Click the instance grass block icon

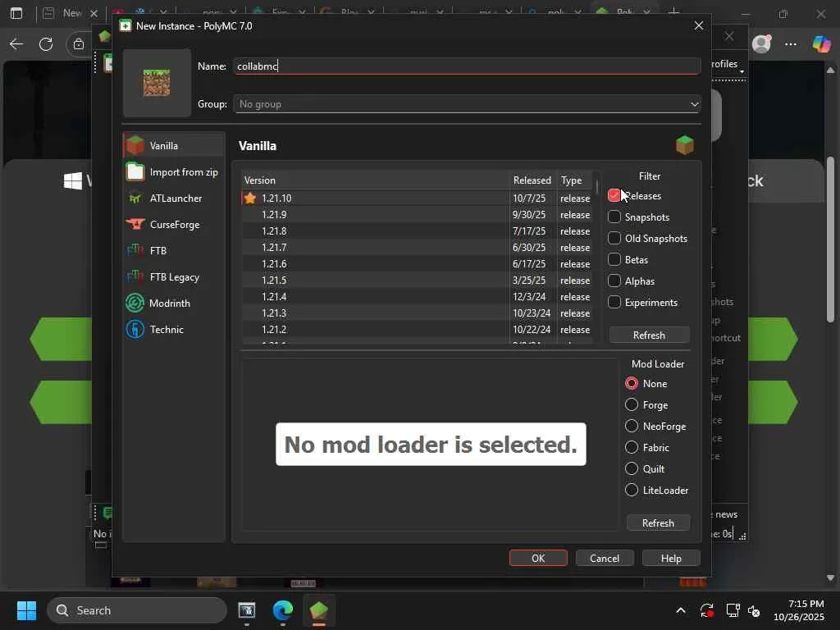(157, 83)
